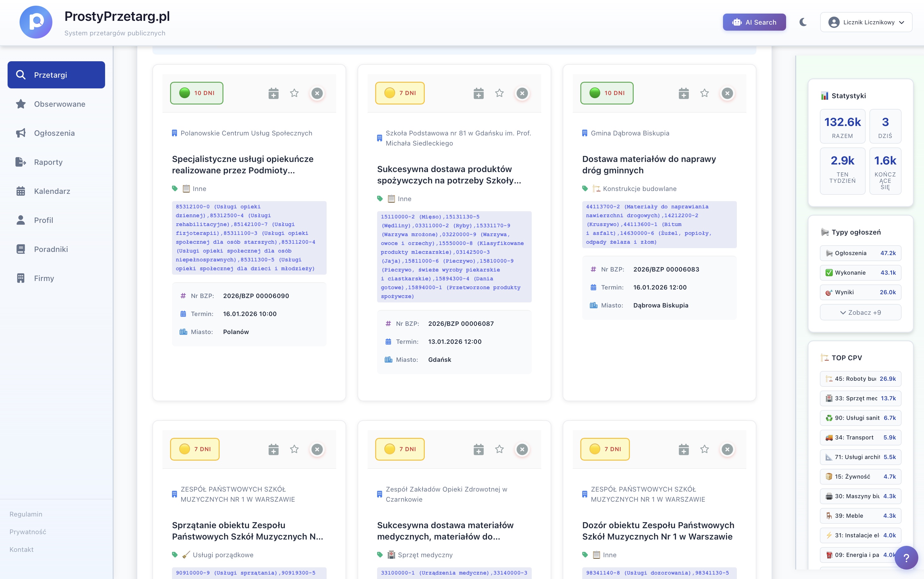This screenshot has height=579, width=924.
Task: Toggle dark mode moon icon
Action: click(803, 22)
